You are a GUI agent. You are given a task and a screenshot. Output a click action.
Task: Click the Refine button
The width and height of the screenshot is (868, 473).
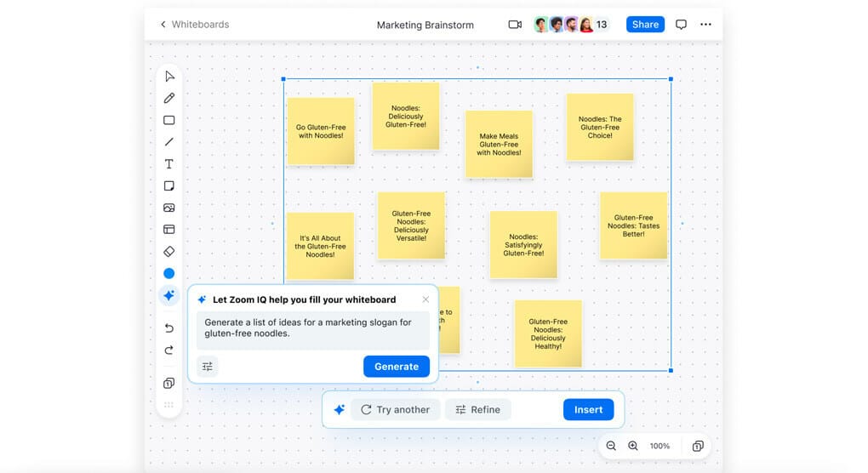[477, 409]
